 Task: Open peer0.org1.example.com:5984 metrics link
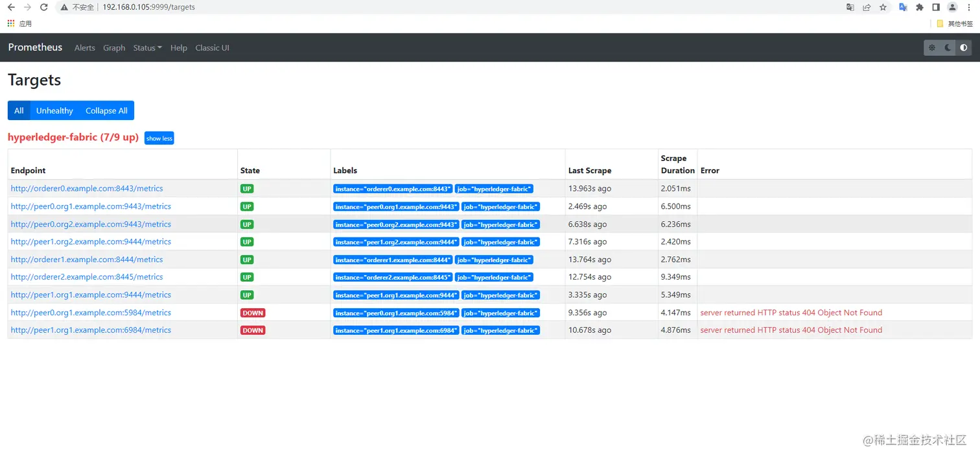(91, 313)
